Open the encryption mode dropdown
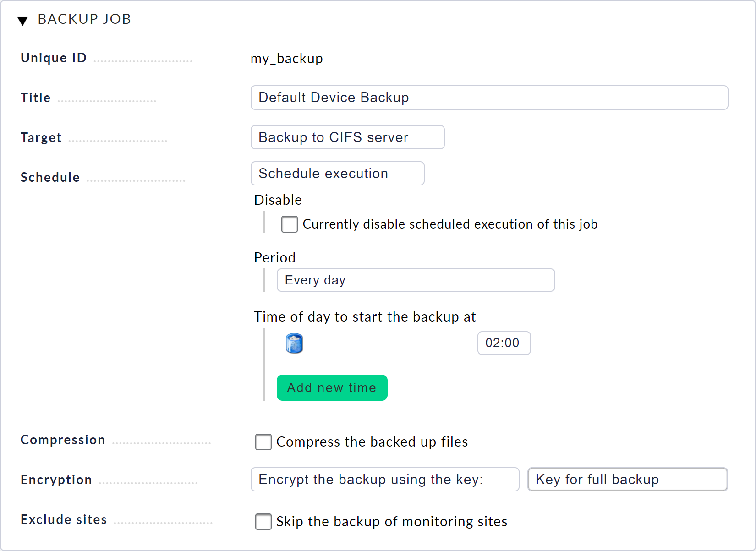756x551 pixels. click(x=384, y=479)
